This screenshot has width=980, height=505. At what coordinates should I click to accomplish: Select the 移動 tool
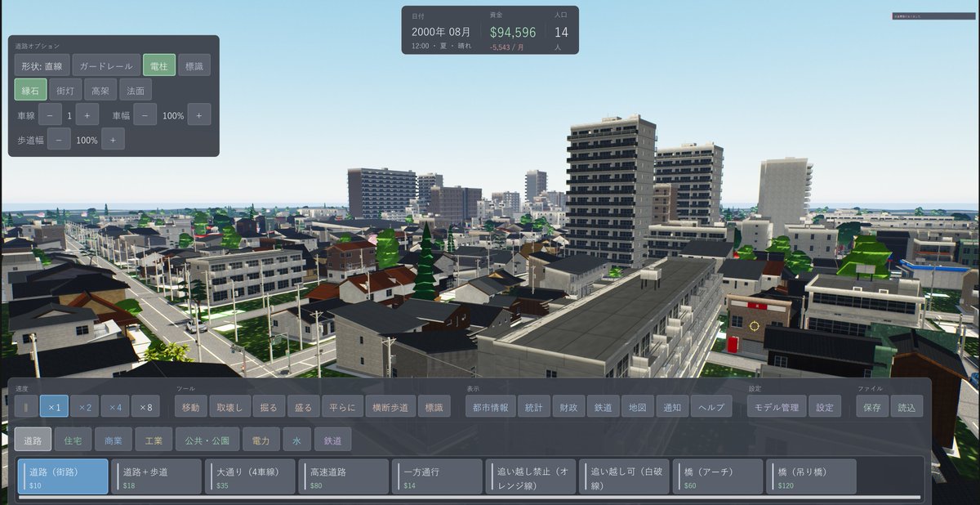(190, 406)
